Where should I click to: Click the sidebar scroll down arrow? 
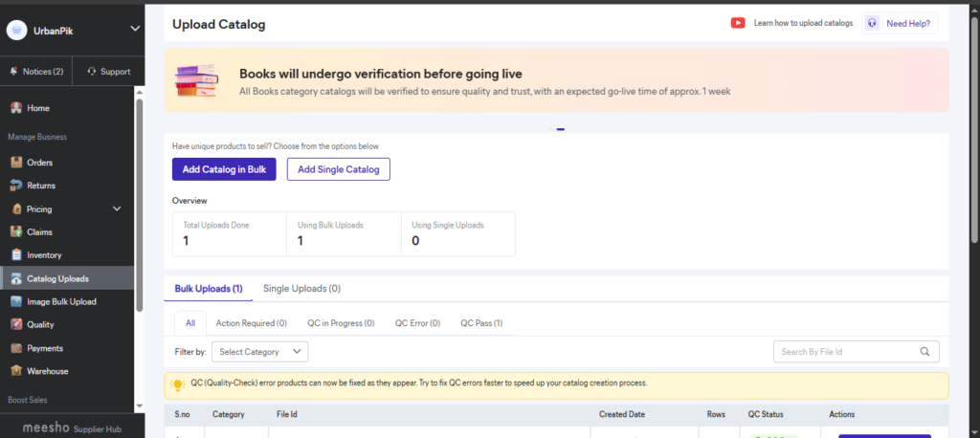coord(140,406)
